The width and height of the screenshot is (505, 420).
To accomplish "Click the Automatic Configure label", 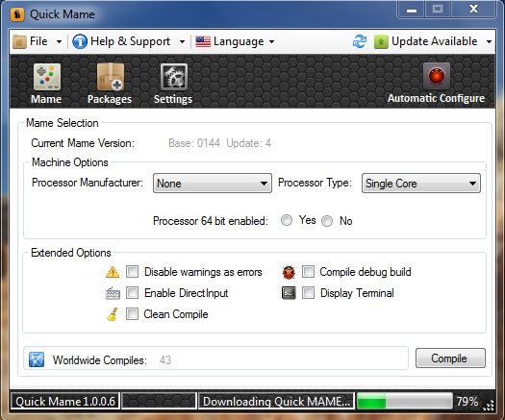I will (x=436, y=98).
